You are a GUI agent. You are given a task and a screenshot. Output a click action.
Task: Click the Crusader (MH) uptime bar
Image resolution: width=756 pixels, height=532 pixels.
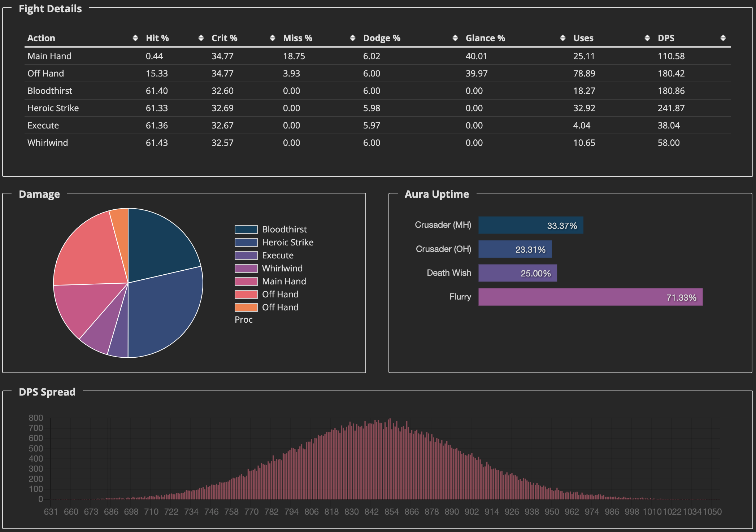click(x=530, y=225)
